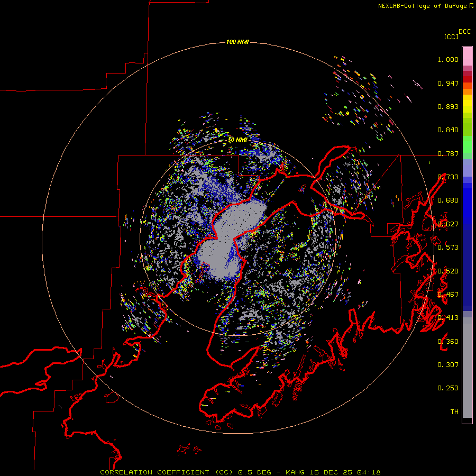
Task: Click CORRELATION COEFFICIENT in the bottom caption
Action: tap(154, 472)
